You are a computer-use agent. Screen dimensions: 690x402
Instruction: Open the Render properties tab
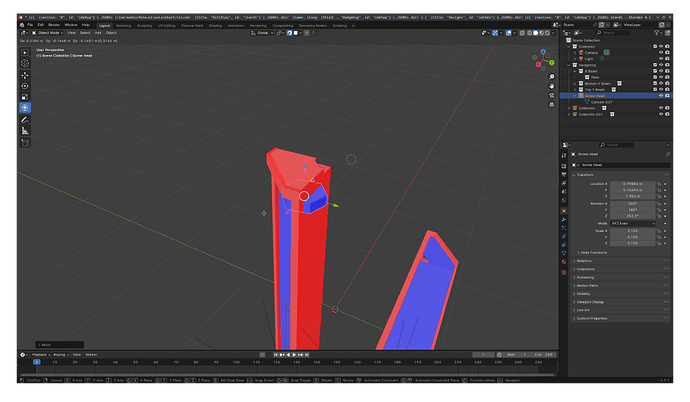[564, 166]
